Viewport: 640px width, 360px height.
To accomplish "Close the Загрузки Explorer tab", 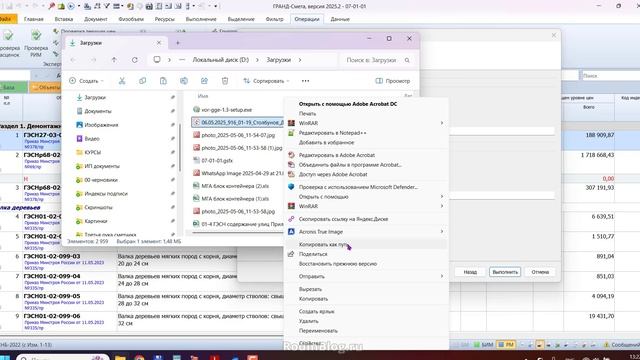I will point(159,42).
